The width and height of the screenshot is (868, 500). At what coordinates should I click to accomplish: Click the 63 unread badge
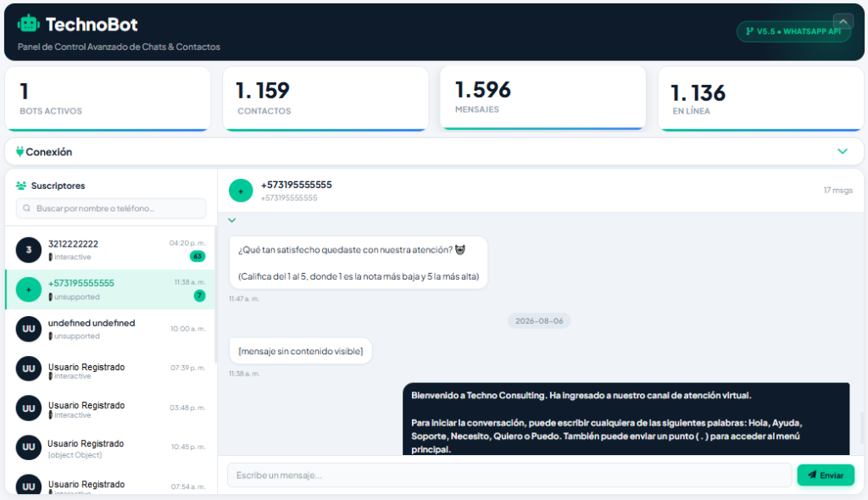pos(198,257)
